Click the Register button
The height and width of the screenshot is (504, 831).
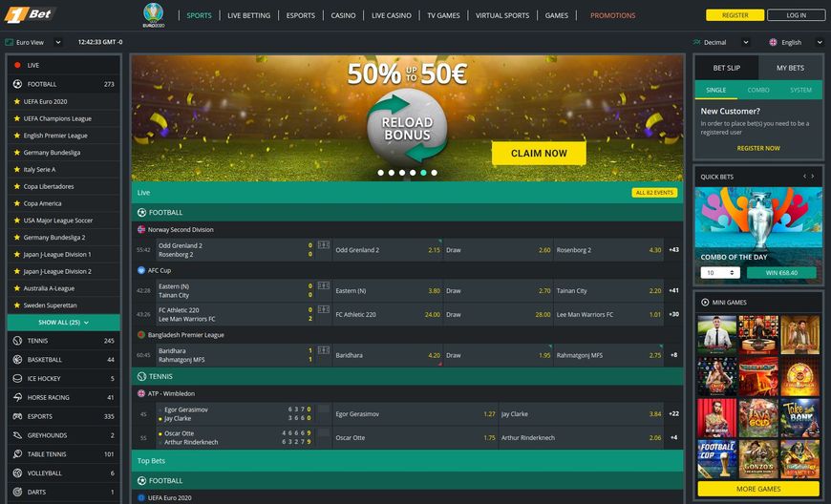click(735, 15)
